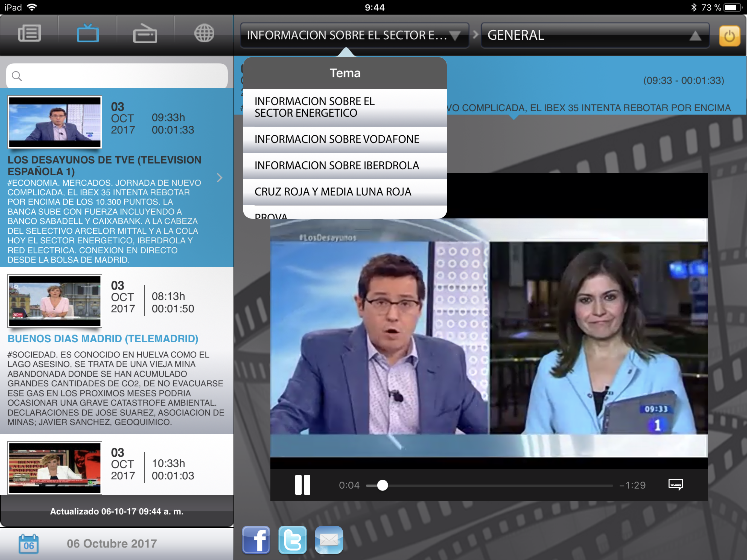Select INFORMACION SOBRE VODAFONE theme

tap(345, 139)
